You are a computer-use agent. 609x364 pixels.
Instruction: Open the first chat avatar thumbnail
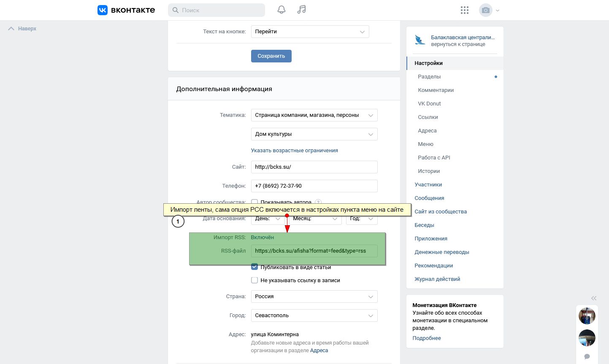click(587, 315)
